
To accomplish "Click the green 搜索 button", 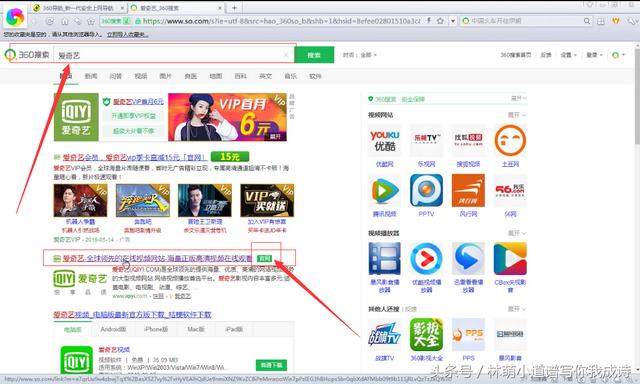I will 314,55.
